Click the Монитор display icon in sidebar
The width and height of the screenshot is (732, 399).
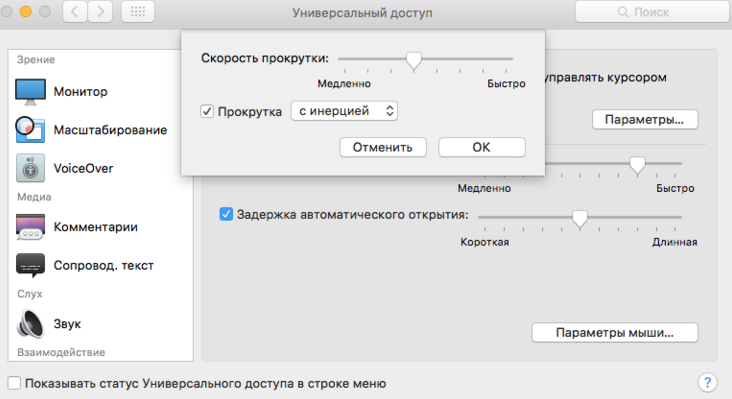pyautogui.click(x=30, y=91)
